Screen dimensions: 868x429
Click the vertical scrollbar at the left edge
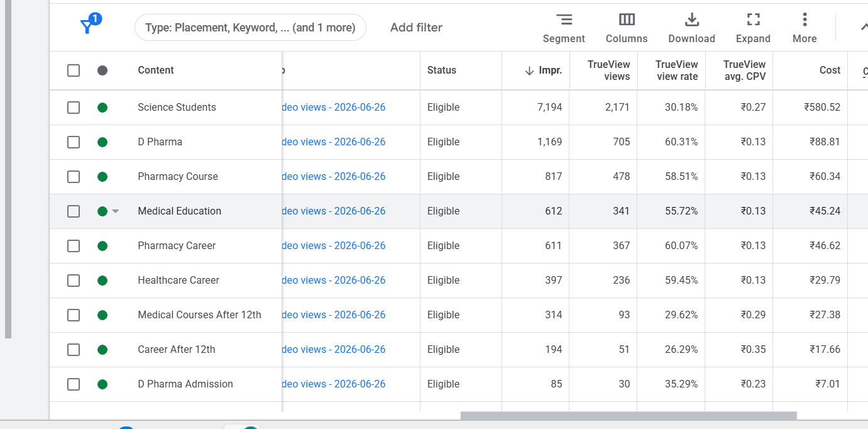(8, 170)
